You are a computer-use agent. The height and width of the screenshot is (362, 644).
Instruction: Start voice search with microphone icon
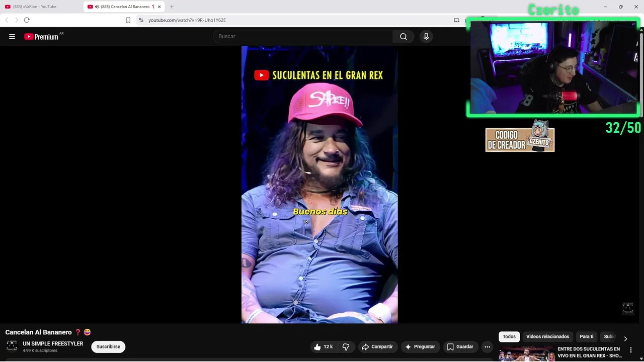point(426,37)
